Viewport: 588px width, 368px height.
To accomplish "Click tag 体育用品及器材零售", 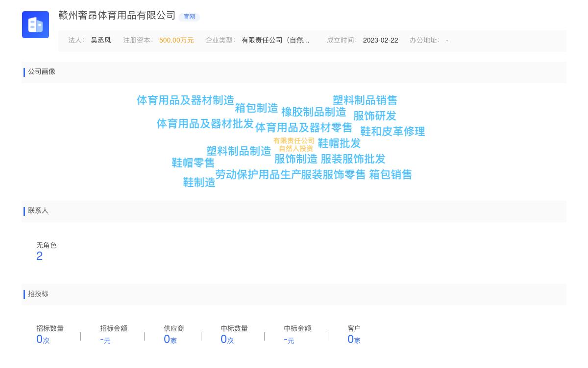I will [303, 128].
